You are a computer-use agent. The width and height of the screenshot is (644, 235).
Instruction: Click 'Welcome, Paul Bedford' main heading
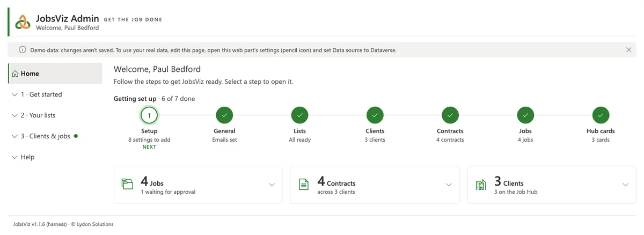(157, 69)
